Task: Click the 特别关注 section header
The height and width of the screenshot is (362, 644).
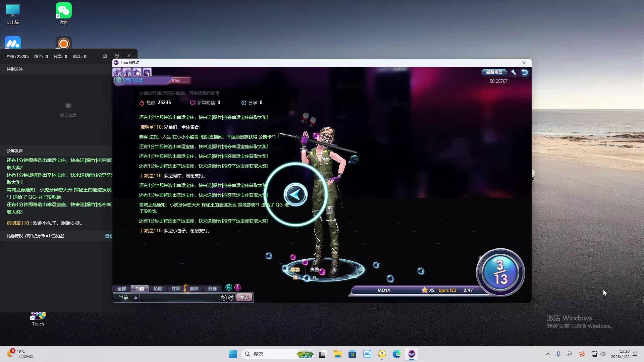Action: [15, 69]
